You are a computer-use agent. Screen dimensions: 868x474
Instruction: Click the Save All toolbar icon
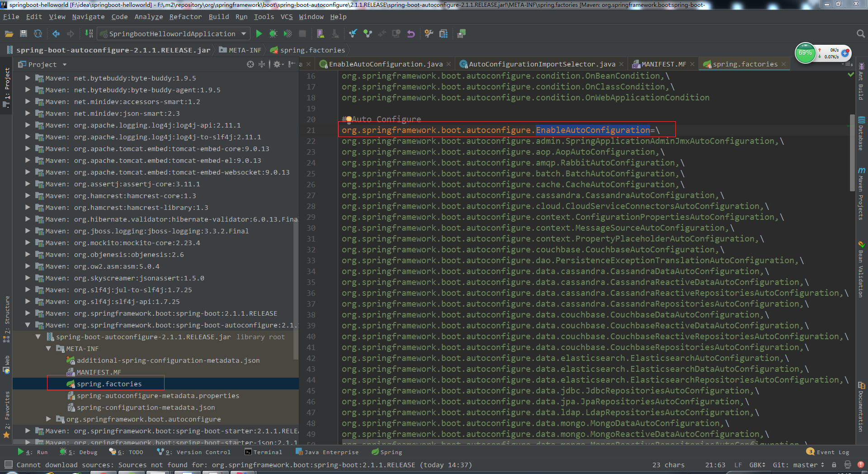(x=24, y=33)
